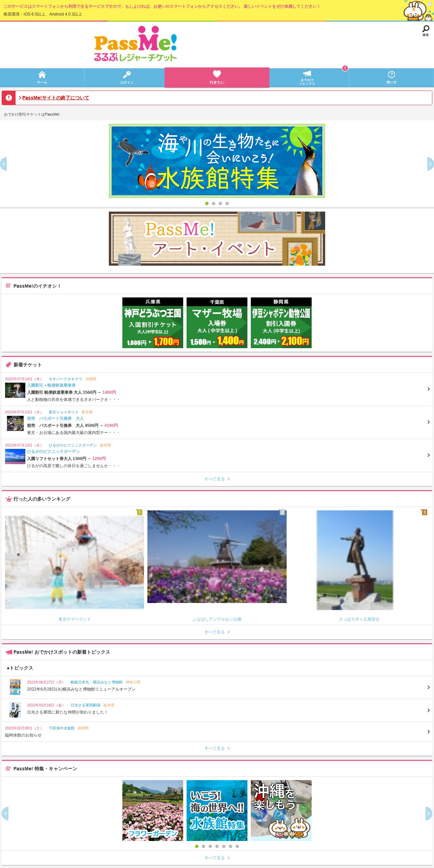Image resolution: width=434 pixels, height=868 pixels.
Task: Open ひるがのピクニックガーデン ticket title link
Action: click(53, 452)
